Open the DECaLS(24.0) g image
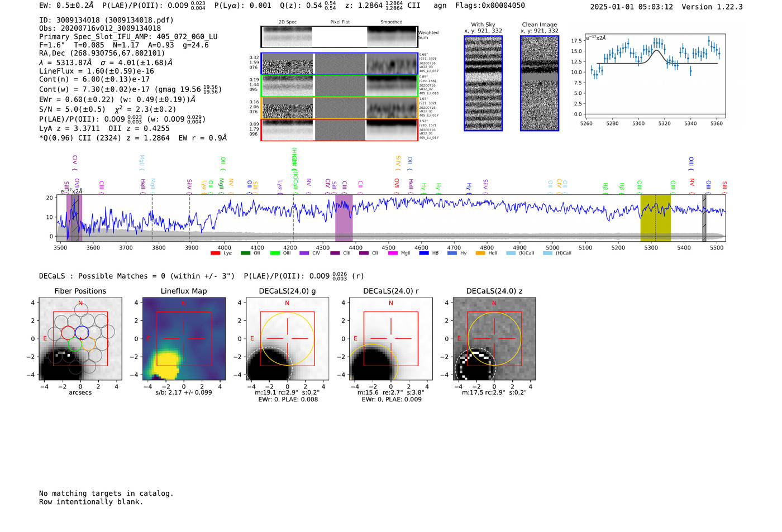This screenshot has height=532, width=782. click(x=288, y=339)
